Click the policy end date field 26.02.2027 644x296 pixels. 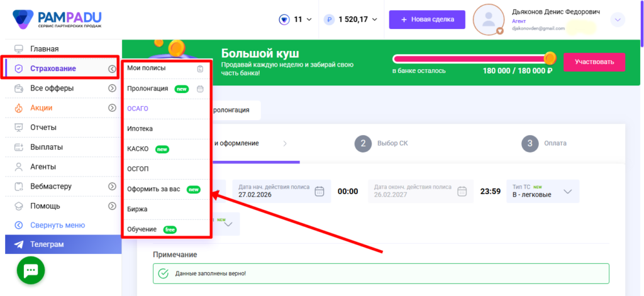coord(421,191)
